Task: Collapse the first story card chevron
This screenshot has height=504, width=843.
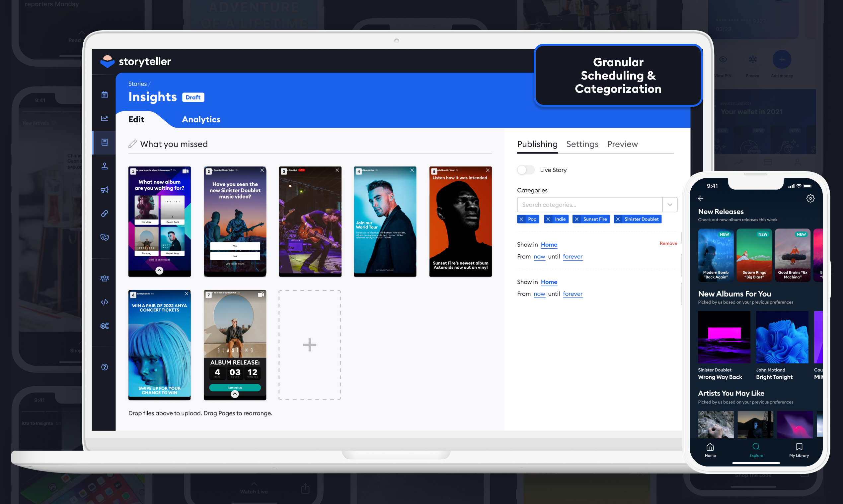Action: click(x=159, y=271)
